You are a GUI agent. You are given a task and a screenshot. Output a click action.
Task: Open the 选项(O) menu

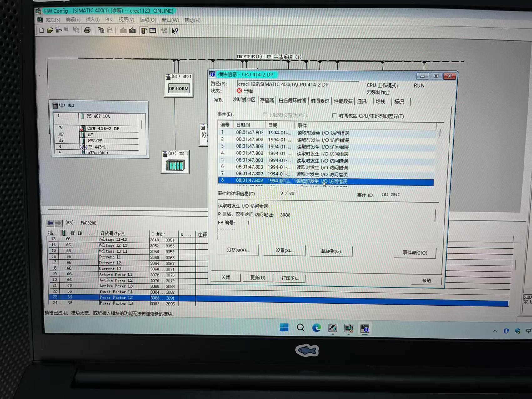pyautogui.click(x=148, y=20)
